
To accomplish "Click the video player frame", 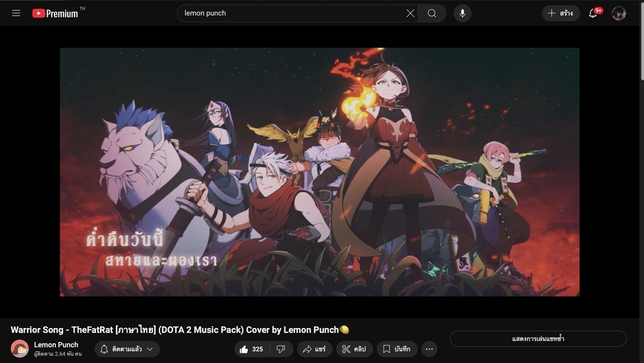I will [319, 172].
